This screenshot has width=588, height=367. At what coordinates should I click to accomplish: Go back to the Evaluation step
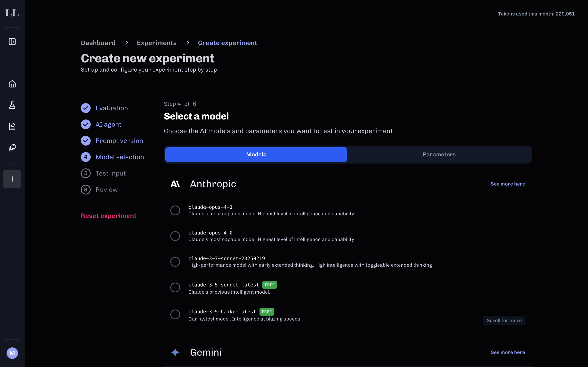coord(111,108)
